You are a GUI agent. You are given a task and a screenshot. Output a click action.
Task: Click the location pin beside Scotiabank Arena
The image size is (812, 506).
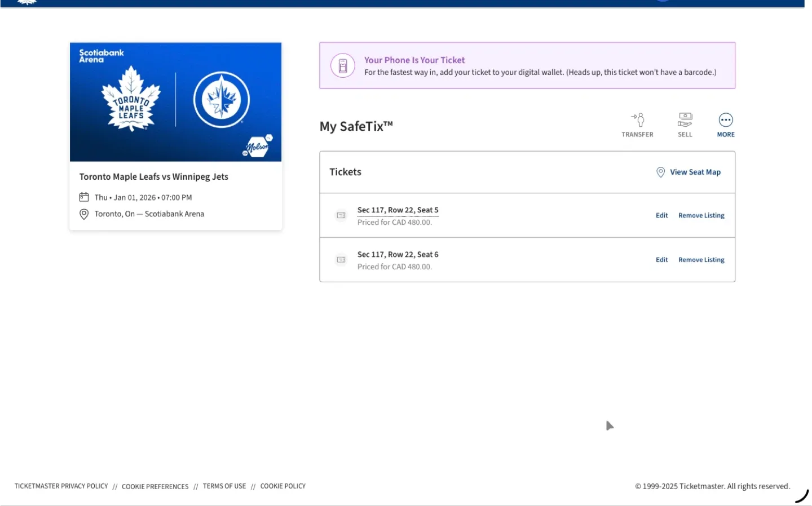pyautogui.click(x=84, y=214)
